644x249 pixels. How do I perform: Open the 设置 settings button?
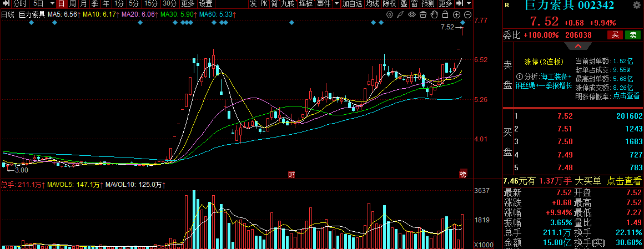[206, 4]
